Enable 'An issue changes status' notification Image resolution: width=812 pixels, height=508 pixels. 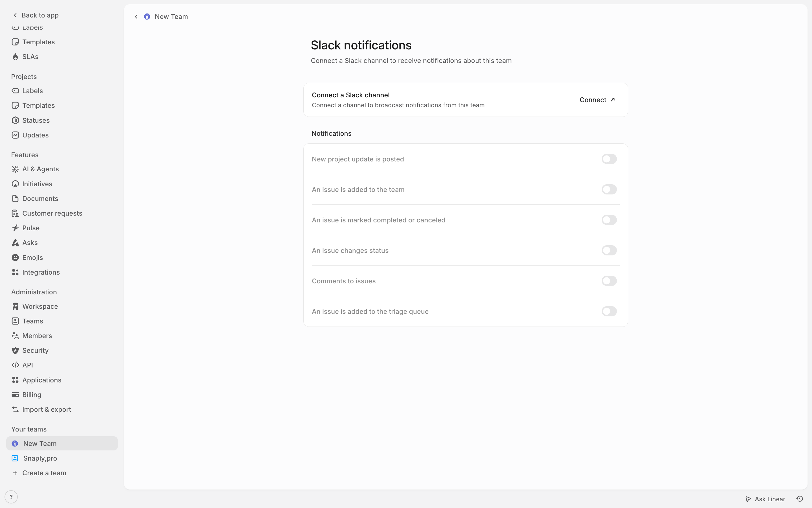tap(609, 250)
